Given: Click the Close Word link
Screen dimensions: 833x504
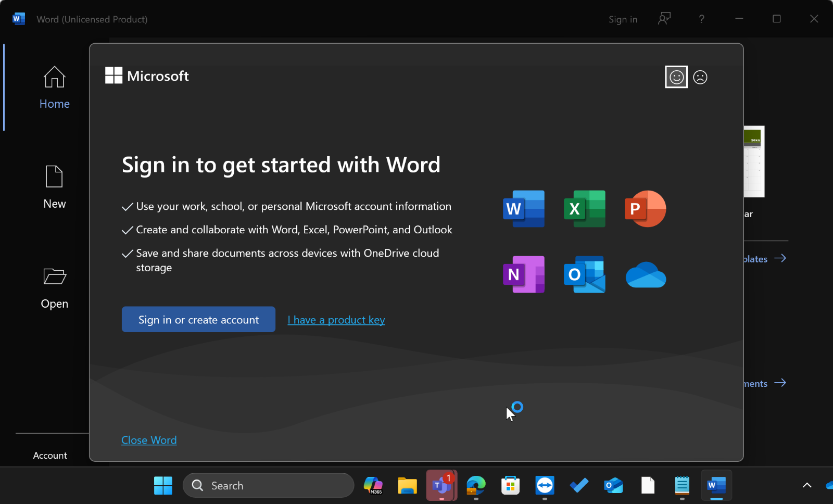Looking at the screenshot, I should click(x=149, y=440).
